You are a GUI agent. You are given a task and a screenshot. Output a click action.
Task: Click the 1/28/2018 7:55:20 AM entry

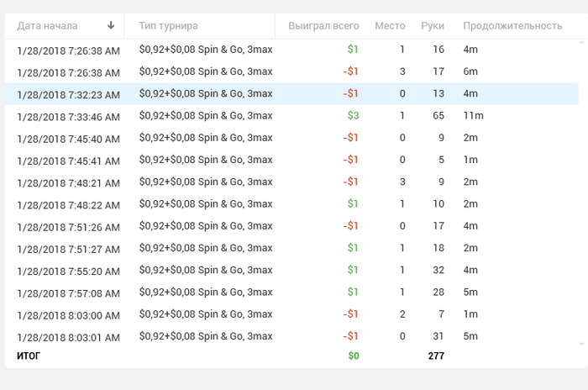(x=69, y=271)
